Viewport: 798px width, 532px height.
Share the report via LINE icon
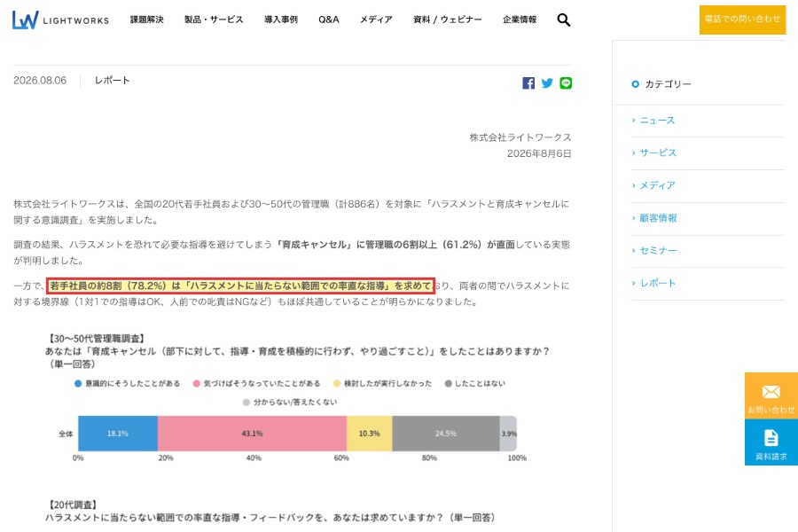tap(566, 83)
